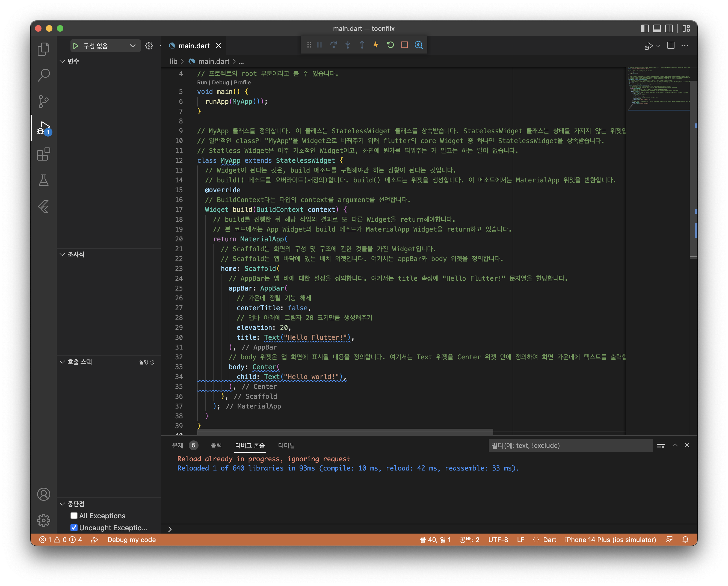The width and height of the screenshot is (728, 586).
Task: Pause the debug session
Action: click(319, 45)
